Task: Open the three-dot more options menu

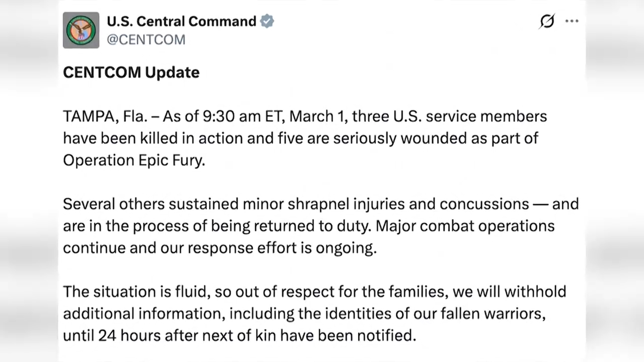Action: pyautogui.click(x=572, y=21)
